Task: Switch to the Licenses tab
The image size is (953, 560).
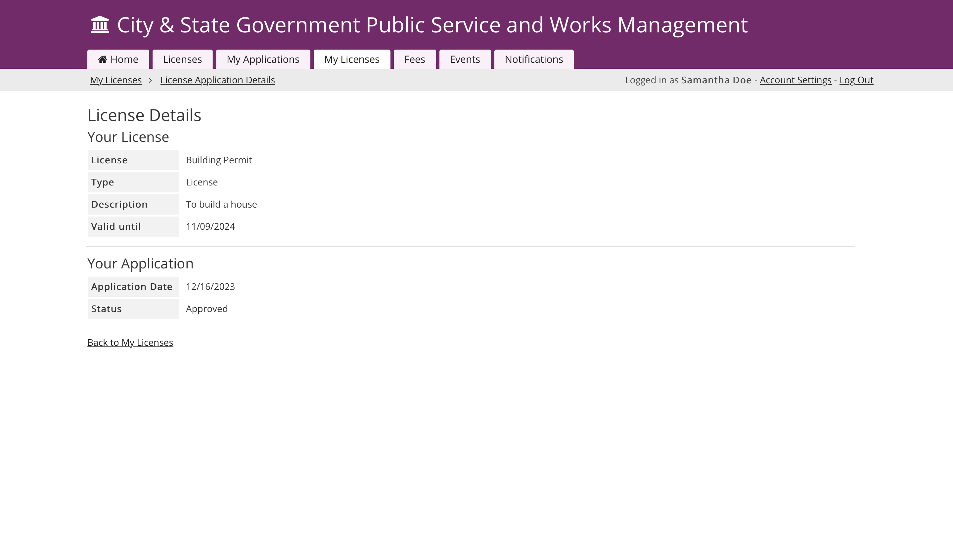Action: pos(182,59)
